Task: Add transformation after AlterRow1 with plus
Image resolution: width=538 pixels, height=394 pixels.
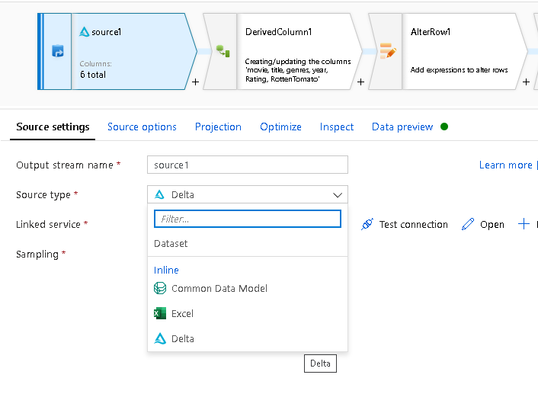Action: point(526,82)
